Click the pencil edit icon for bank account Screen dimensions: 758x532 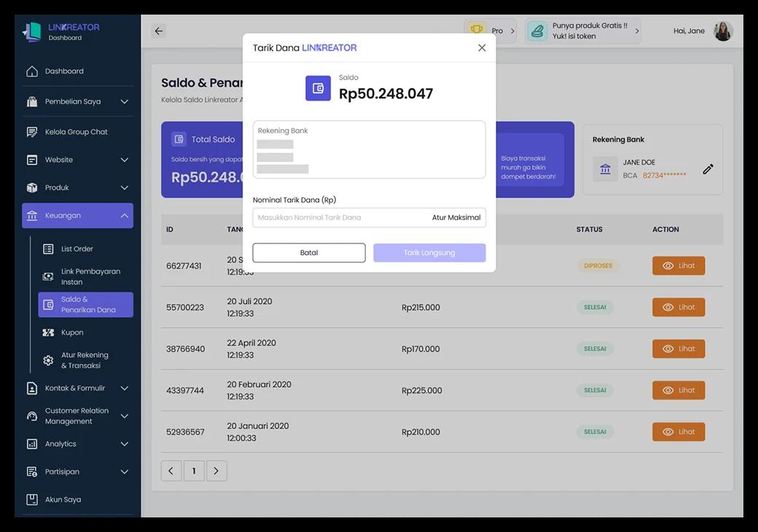click(x=708, y=169)
